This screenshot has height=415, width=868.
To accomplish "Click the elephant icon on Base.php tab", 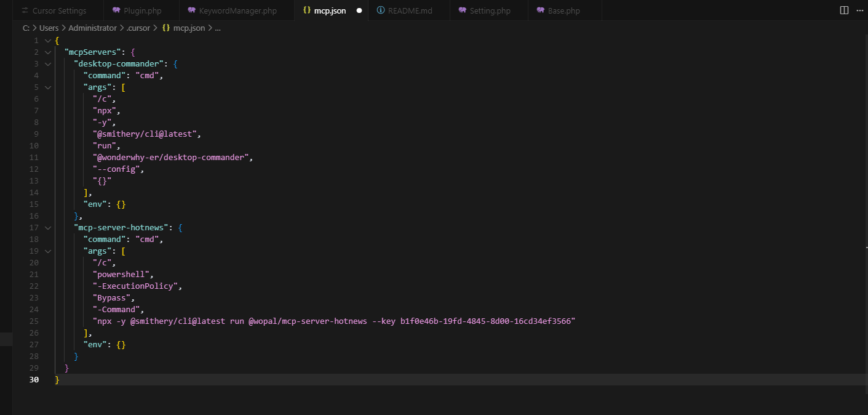I will 540,10.
